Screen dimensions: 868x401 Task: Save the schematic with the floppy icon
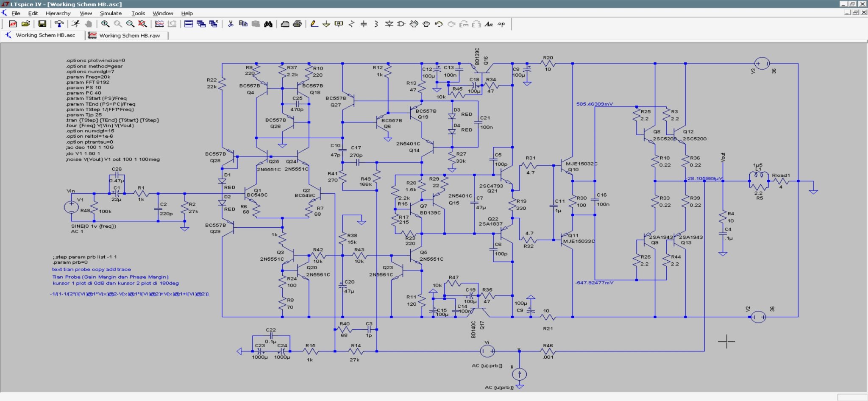tap(42, 24)
